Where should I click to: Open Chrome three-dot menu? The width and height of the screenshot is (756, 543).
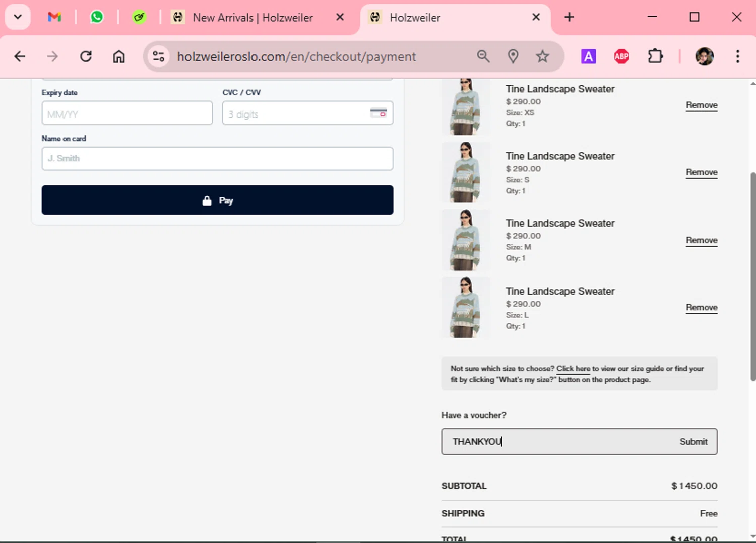[737, 56]
